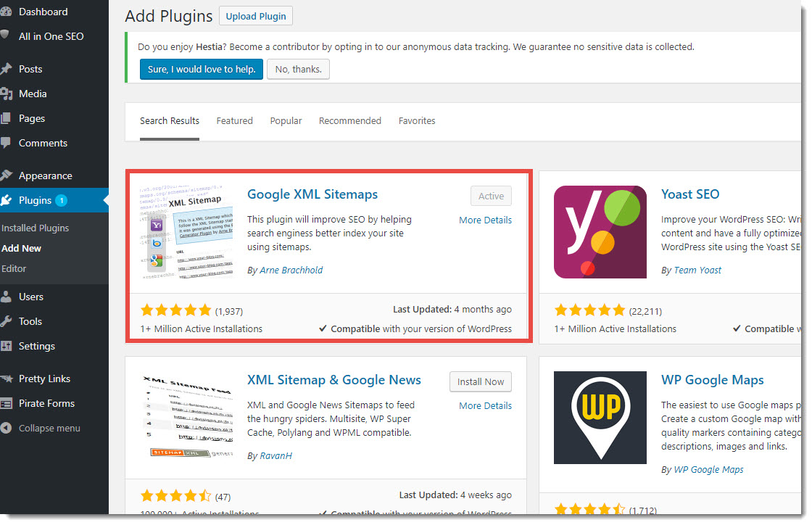This screenshot has width=812, height=525.
Task: Click the Pages icon in sidebar
Action: coord(6,118)
